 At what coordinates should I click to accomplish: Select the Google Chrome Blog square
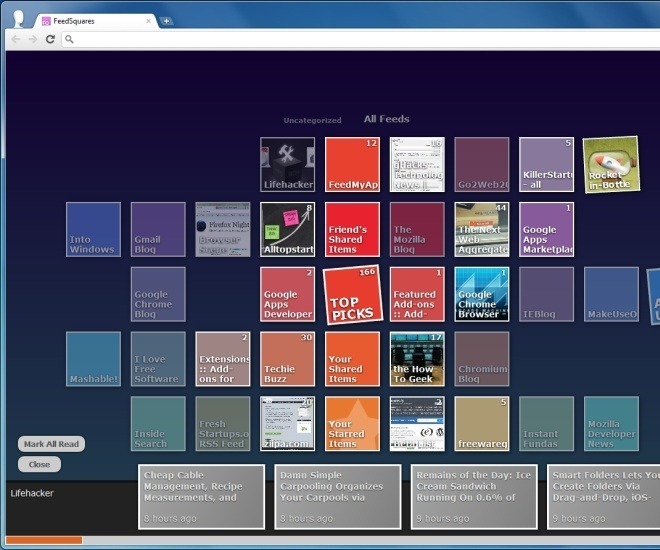[x=158, y=294]
